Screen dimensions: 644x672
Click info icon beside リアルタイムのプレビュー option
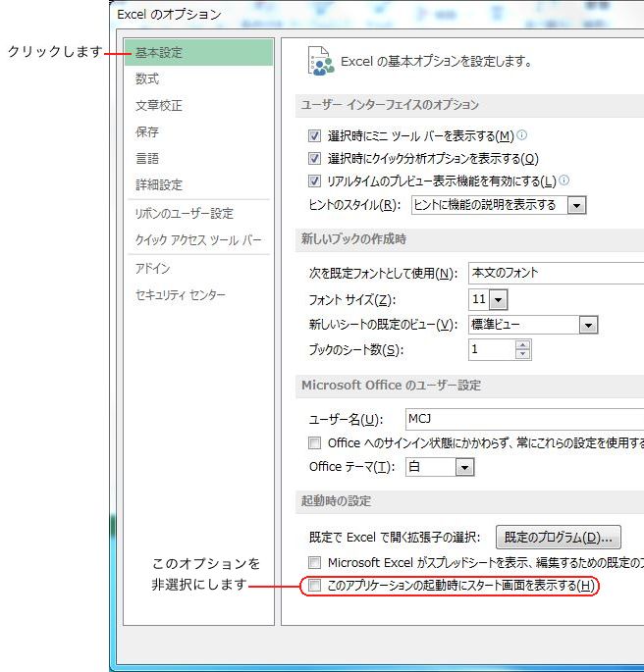pyautogui.click(x=564, y=180)
